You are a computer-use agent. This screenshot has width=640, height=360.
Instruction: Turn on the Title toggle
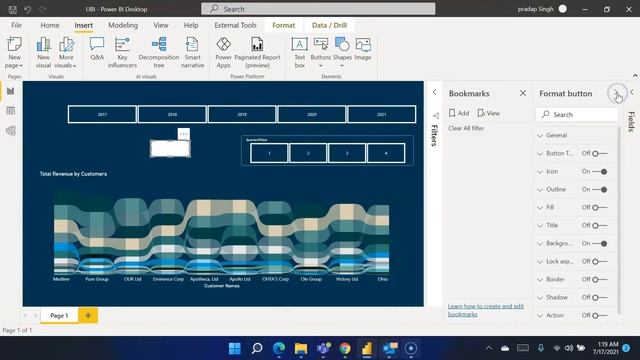600,225
